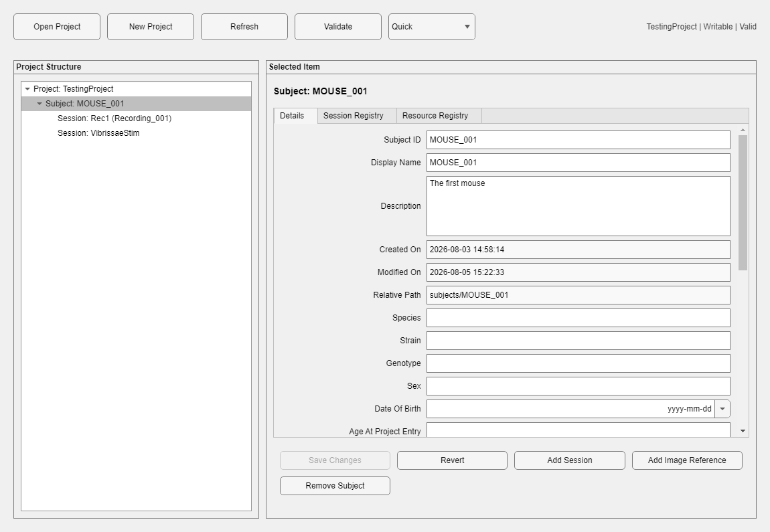This screenshot has width=770, height=532.
Task: Click the Display Name field
Action: pyautogui.click(x=578, y=163)
